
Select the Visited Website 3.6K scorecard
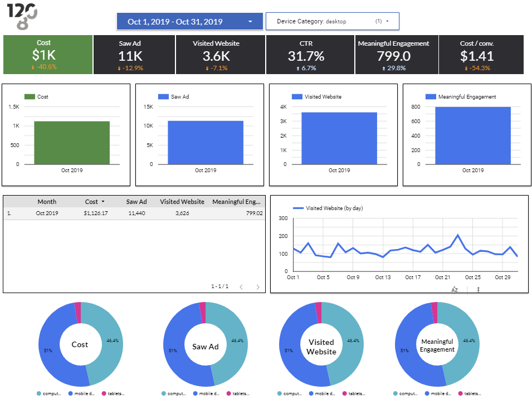pyautogui.click(x=220, y=55)
